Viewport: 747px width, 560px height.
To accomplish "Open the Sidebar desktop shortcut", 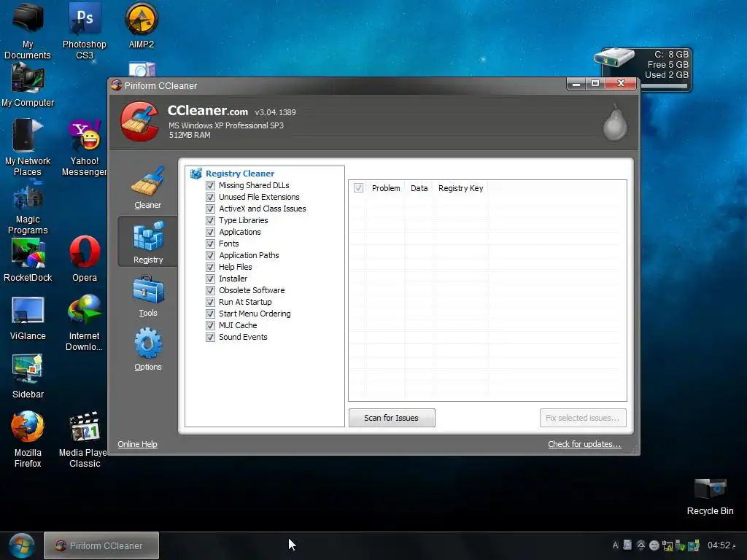I will [x=28, y=376].
